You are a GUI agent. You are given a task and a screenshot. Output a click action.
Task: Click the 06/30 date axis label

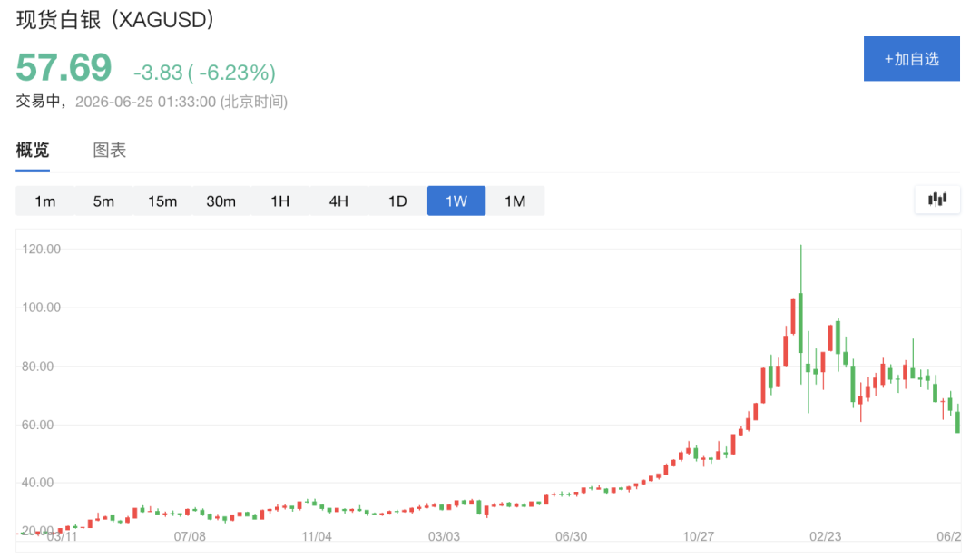572,536
